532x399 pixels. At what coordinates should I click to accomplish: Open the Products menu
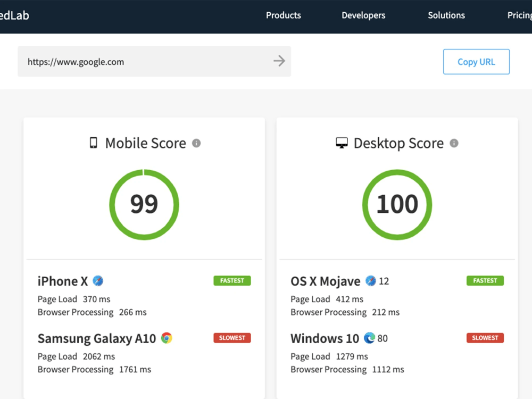coord(284,15)
